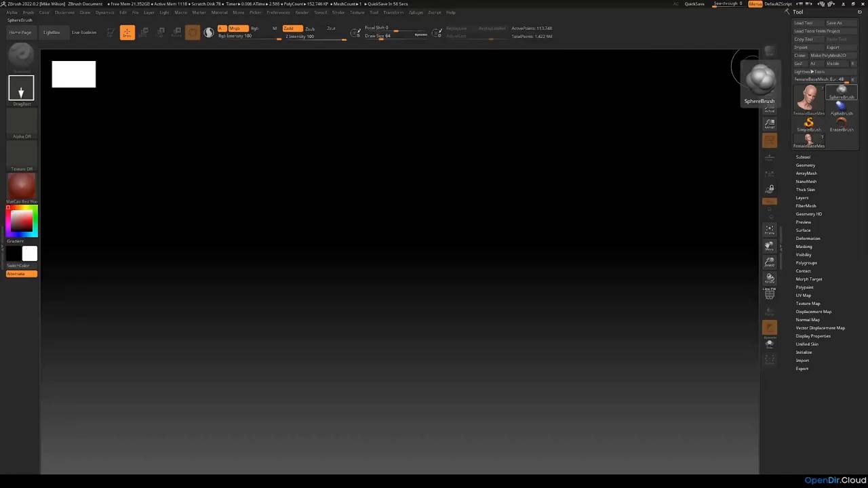Click the Actual size view icon
This screenshot has width=868, height=488.
point(770,108)
